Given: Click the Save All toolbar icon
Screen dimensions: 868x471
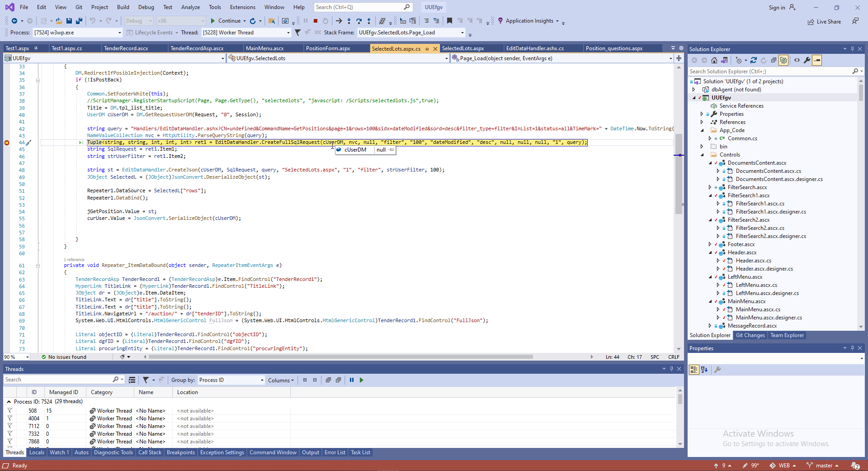Looking at the screenshot, I should tap(79, 21).
